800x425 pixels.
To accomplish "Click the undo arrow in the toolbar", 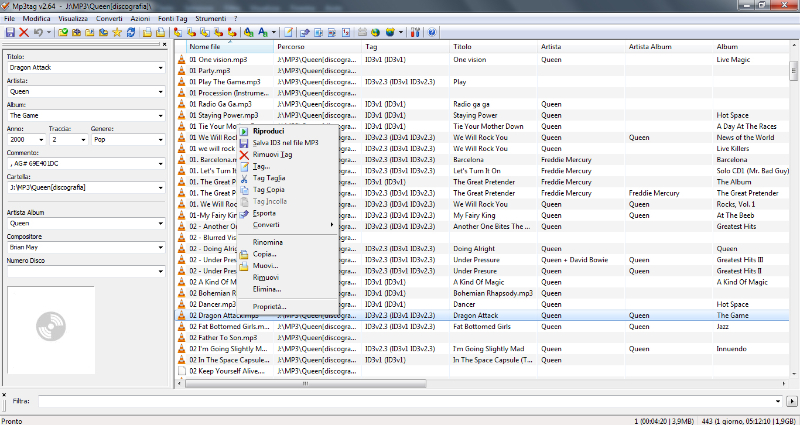I will (x=37, y=32).
